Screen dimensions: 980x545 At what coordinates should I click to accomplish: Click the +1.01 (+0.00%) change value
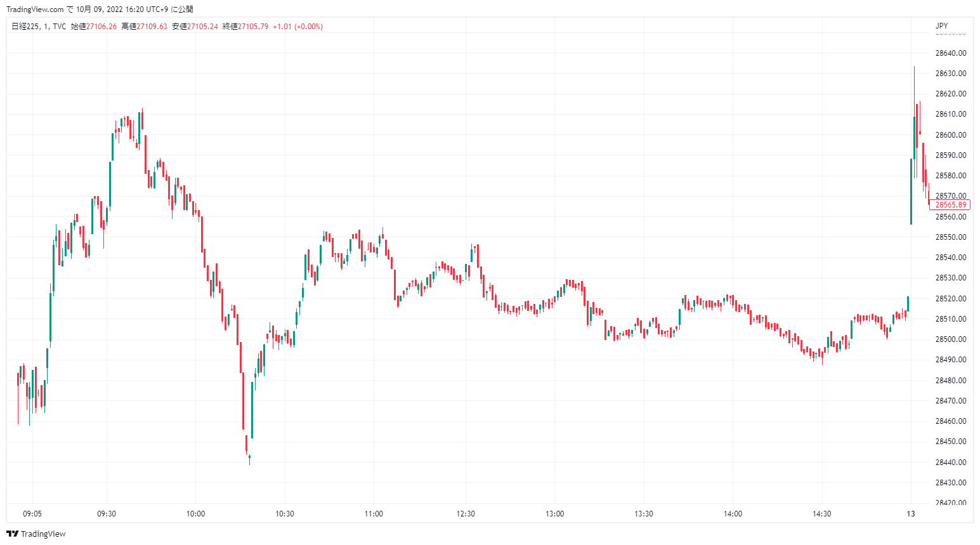tap(297, 27)
